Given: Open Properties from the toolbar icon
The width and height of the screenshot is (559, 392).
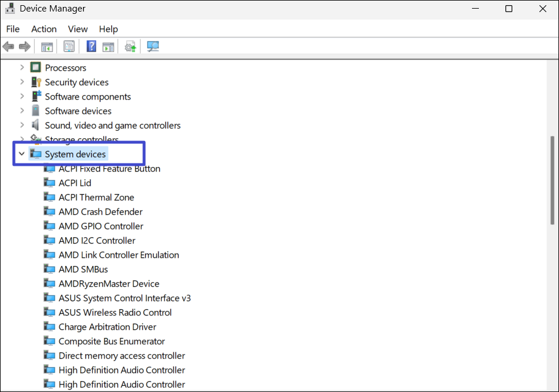Looking at the screenshot, I should [x=69, y=47].
